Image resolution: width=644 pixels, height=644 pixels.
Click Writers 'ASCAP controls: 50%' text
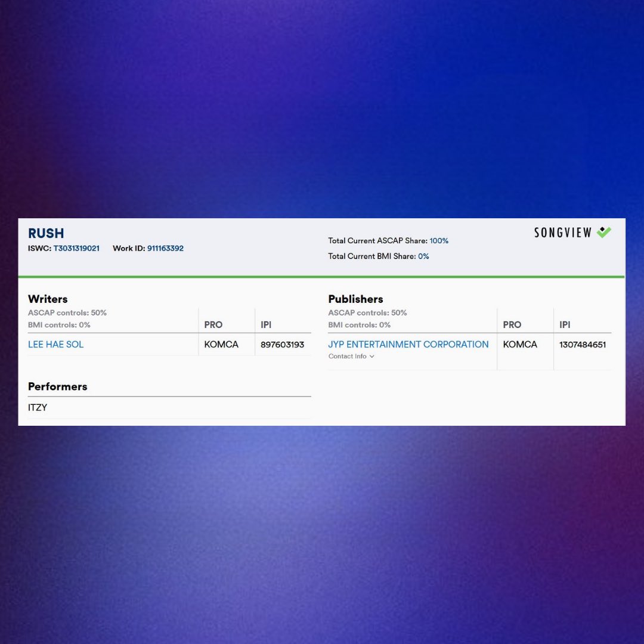(67, 312)
